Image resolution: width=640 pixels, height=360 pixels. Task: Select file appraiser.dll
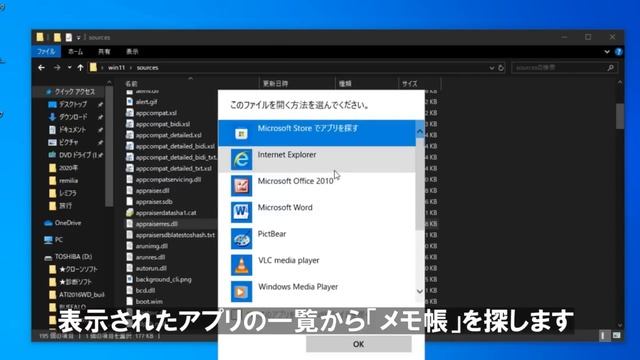coord(152,191)
